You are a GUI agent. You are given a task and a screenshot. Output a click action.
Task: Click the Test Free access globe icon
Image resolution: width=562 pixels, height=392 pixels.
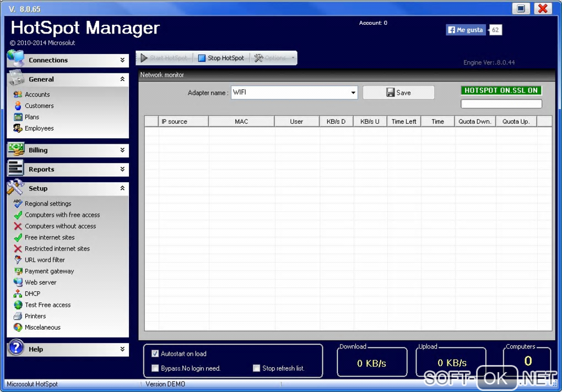click(18, 304)
